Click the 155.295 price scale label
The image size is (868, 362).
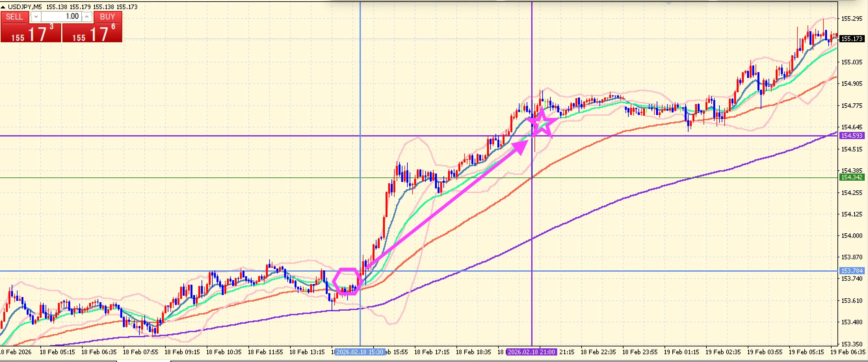point(851,19)
